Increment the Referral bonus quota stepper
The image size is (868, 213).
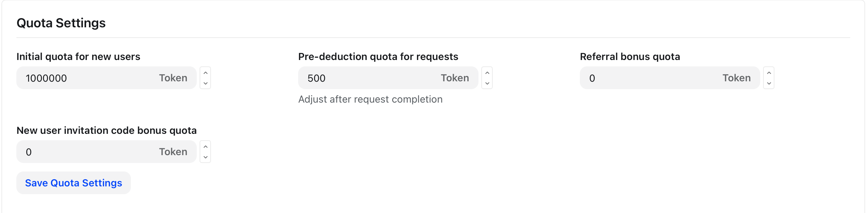point(769,73)
